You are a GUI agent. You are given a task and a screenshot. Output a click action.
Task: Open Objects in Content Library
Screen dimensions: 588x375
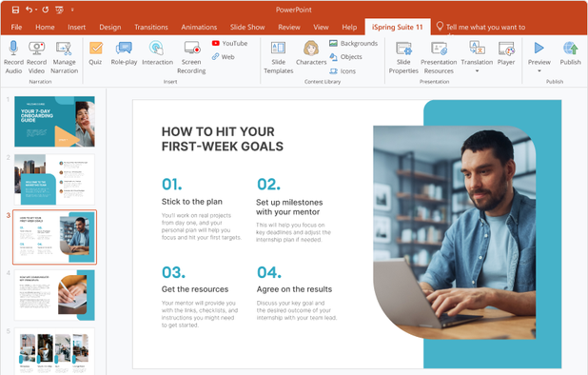click(345, 56)
